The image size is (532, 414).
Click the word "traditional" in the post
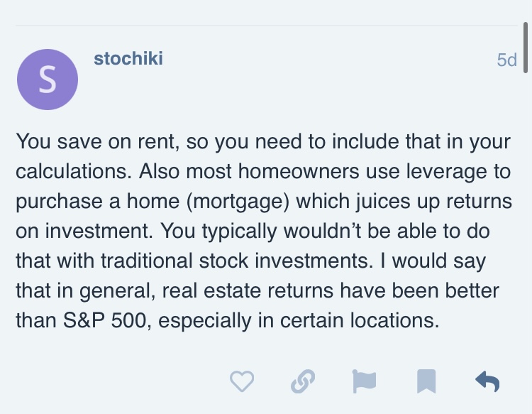[147, 261]
